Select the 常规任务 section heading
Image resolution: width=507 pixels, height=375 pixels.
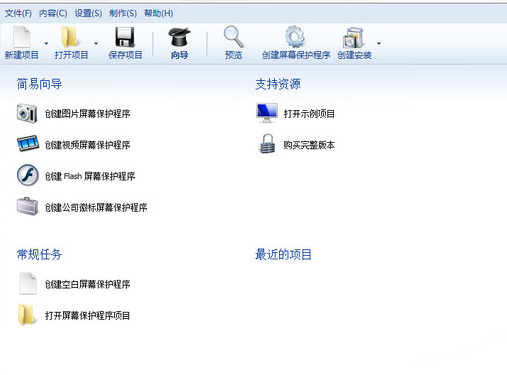tap(39, 255)
